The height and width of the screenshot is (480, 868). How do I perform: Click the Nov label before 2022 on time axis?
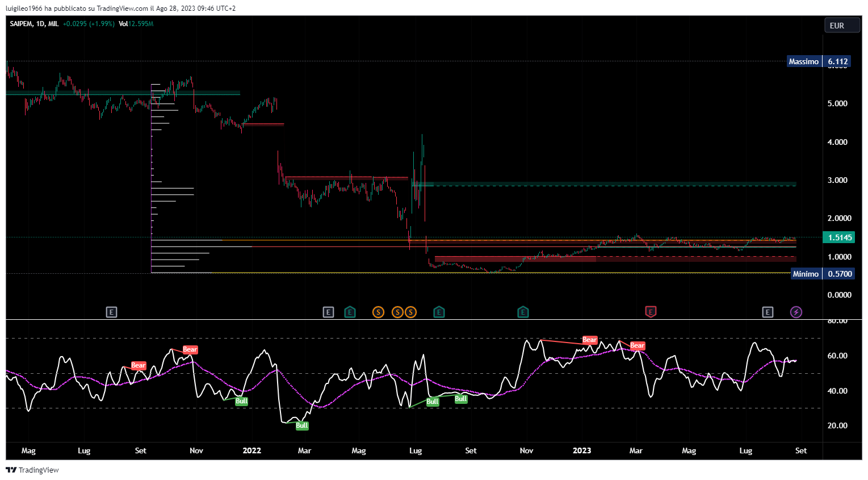(196, 450)
